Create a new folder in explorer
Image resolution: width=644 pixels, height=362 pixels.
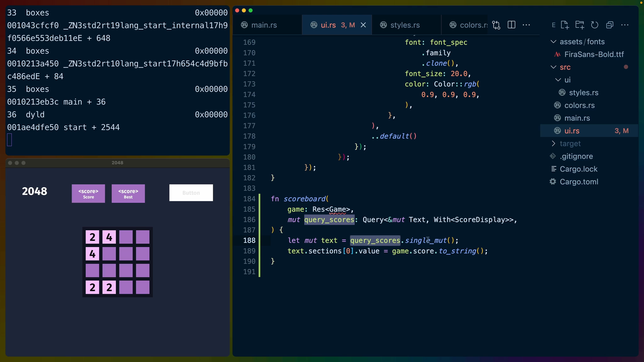tap(580, 25)
